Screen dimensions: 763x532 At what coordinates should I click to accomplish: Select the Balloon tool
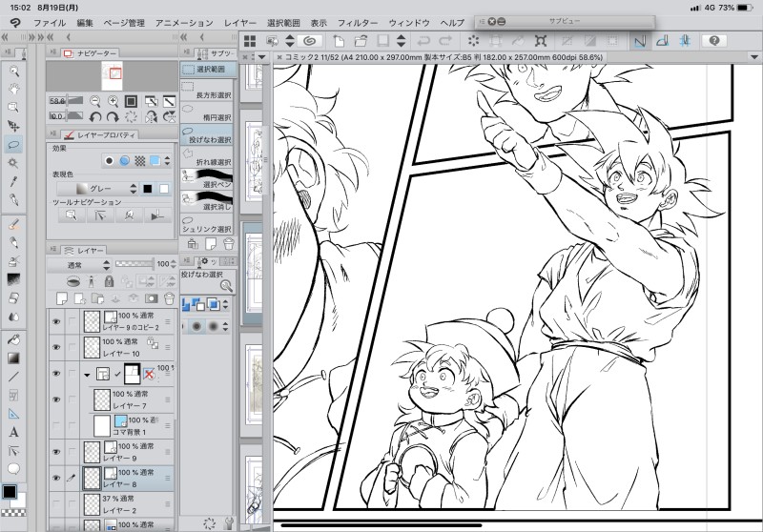(x=13, y=469)
